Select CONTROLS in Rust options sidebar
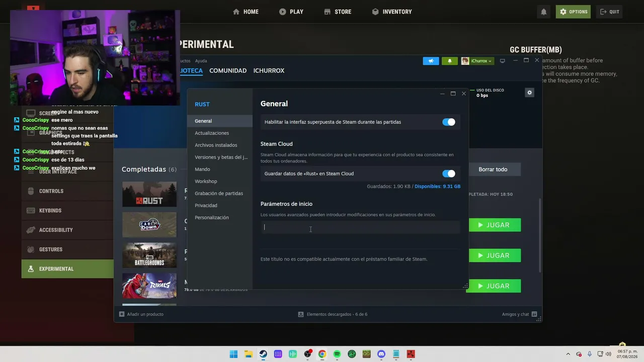Viewport: 644px width, 362px height. [x=67, y=191]
